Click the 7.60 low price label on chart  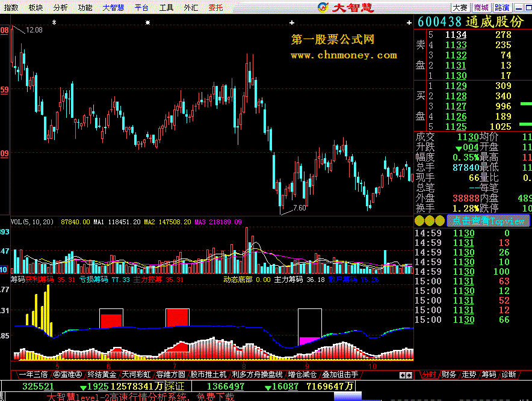tap(300, 207)
